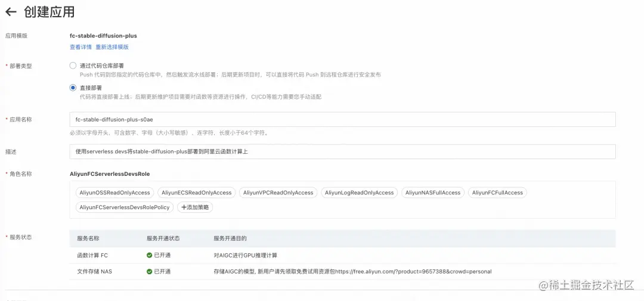Click AliyunLogReadOnlyAccess policy tag
The height and width of the screenshot is (301, 644).
[x=360, y=193]
